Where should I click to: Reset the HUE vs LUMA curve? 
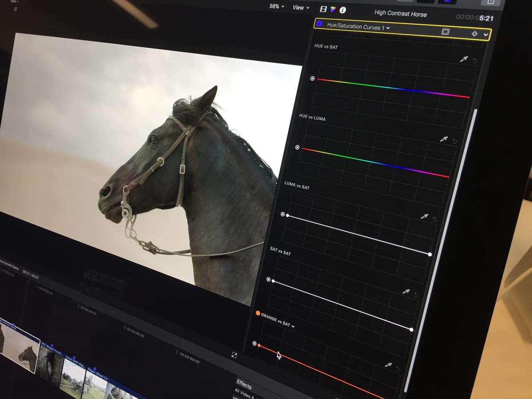454,141
